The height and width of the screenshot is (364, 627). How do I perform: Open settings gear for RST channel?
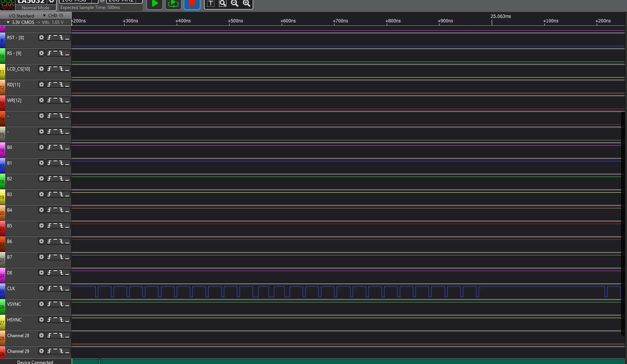41,37
